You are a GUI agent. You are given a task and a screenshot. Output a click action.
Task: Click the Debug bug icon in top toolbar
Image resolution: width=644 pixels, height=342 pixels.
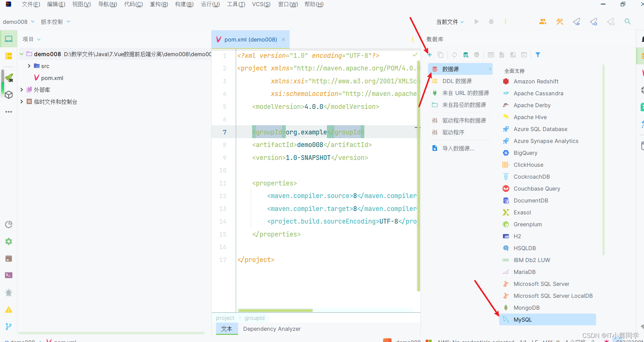(491, 21)
